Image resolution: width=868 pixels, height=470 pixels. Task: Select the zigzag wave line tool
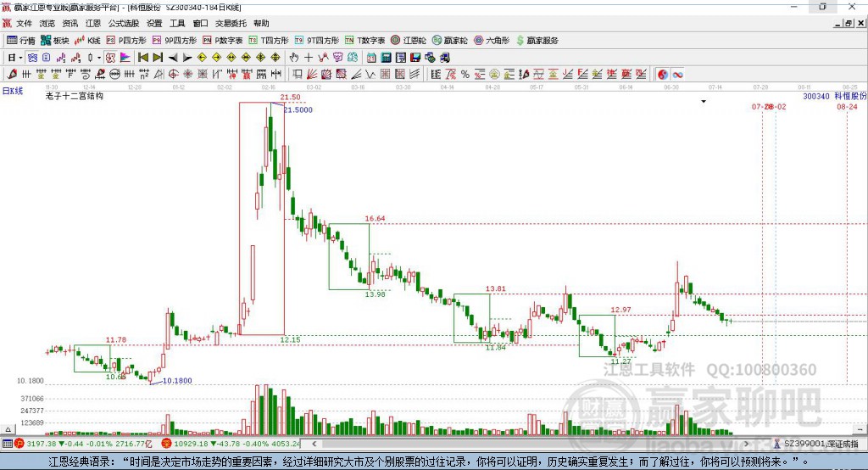370,75
